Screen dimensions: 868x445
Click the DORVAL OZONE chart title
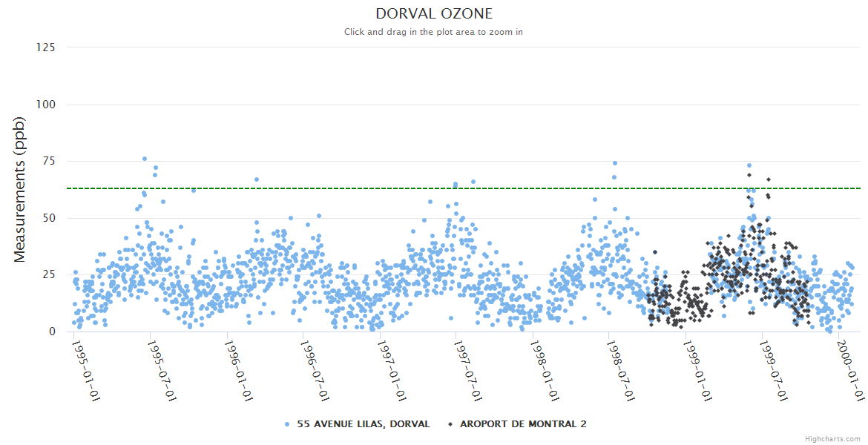coord(434,13)
